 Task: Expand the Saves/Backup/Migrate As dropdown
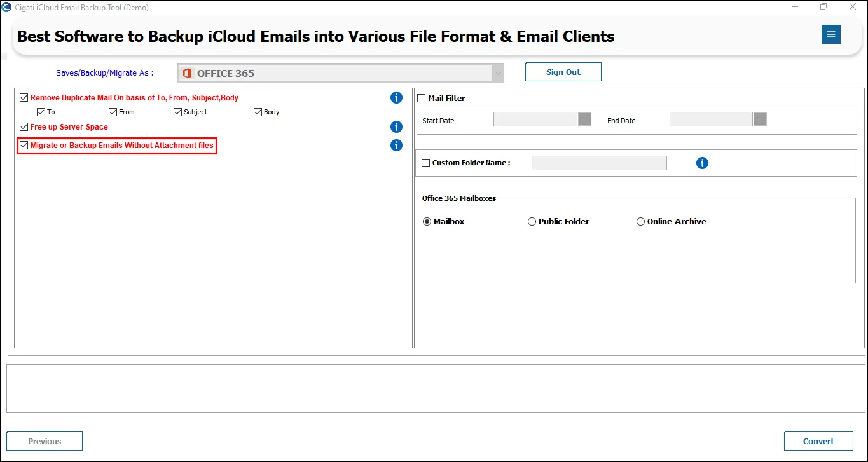coord(340,73)
